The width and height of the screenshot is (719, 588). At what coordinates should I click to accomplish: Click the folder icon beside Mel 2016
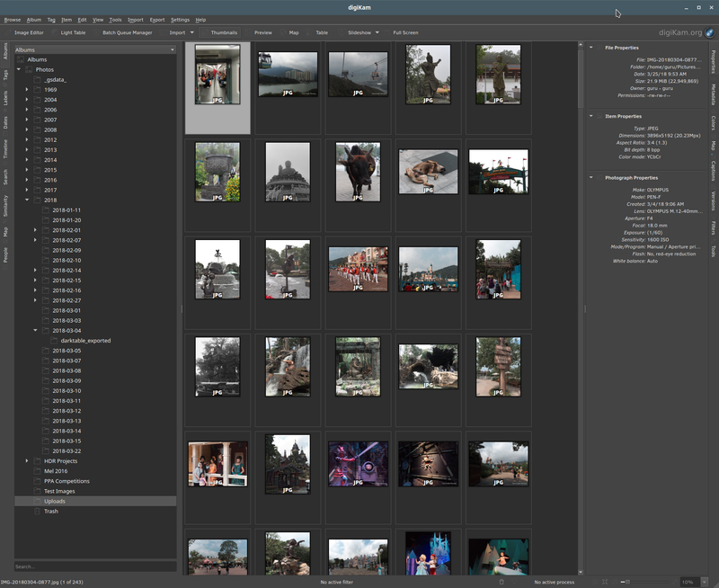37,470
